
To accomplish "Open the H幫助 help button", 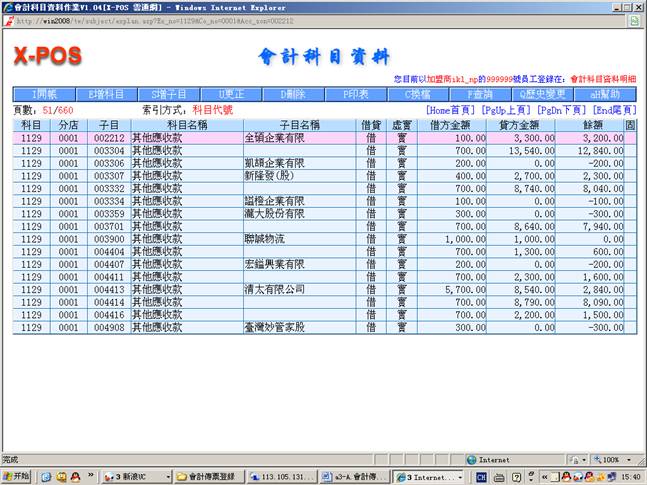I will pyautogui.click(x=605, y=94).
